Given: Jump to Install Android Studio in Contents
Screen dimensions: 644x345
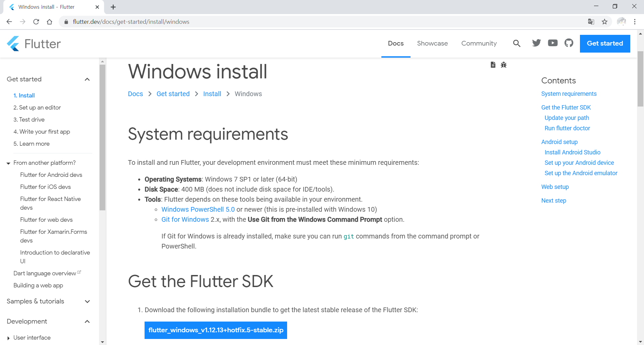Looking at the screenshot, I should (572, 152).
